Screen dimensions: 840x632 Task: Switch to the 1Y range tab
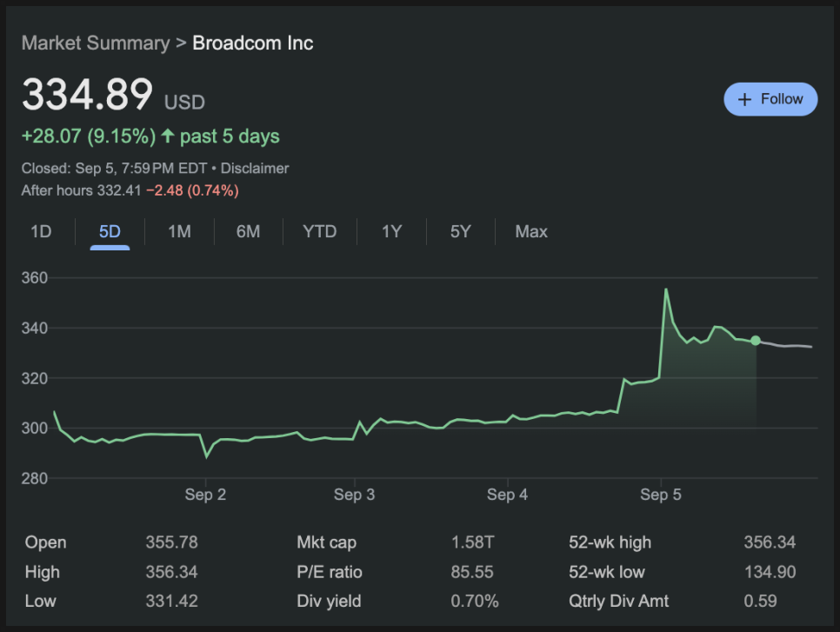click(391, 231)
